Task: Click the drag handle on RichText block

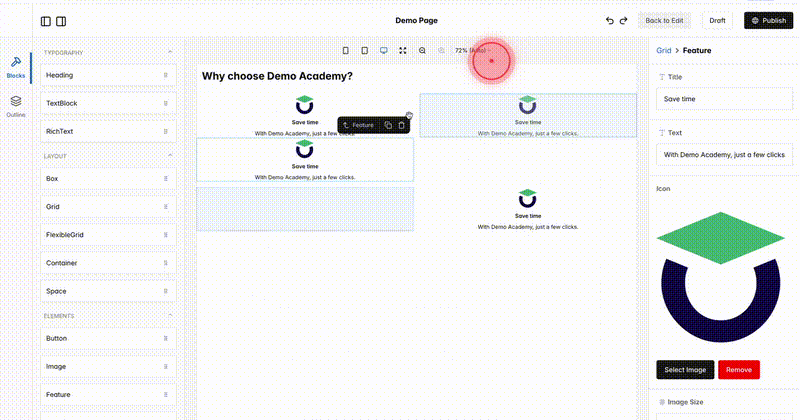Action: point(165,131)
